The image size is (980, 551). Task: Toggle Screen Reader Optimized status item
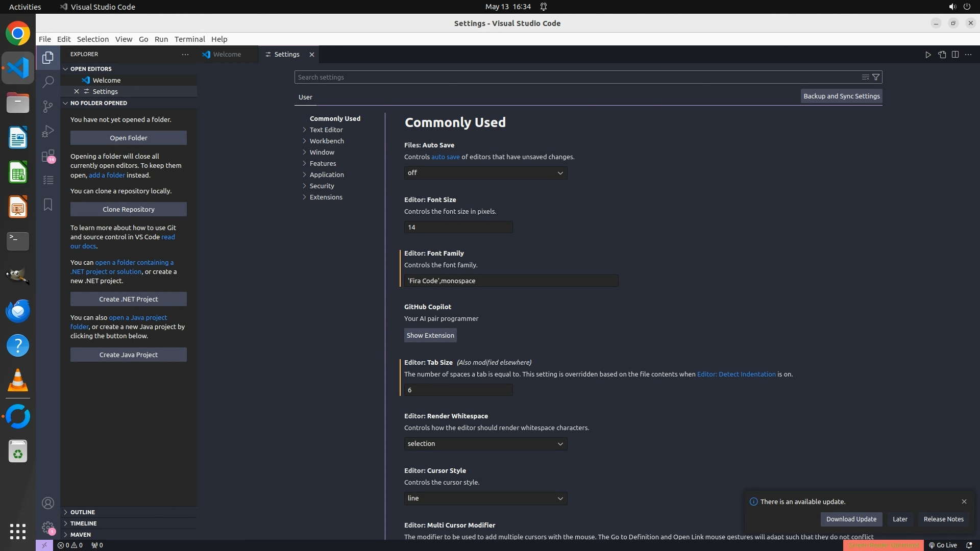(x=883, y=545)
